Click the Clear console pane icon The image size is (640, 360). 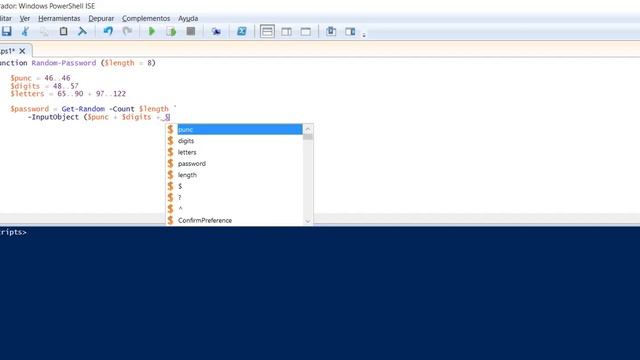82,31
